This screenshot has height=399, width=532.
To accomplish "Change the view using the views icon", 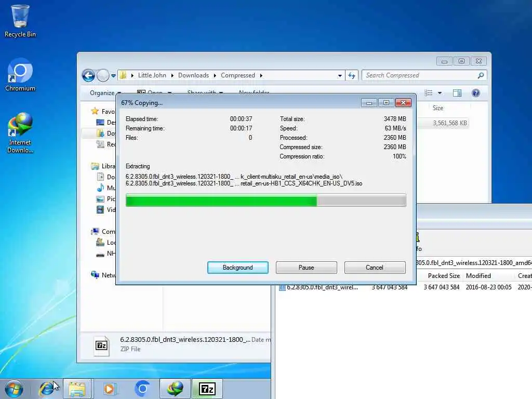I will (429, 93).
